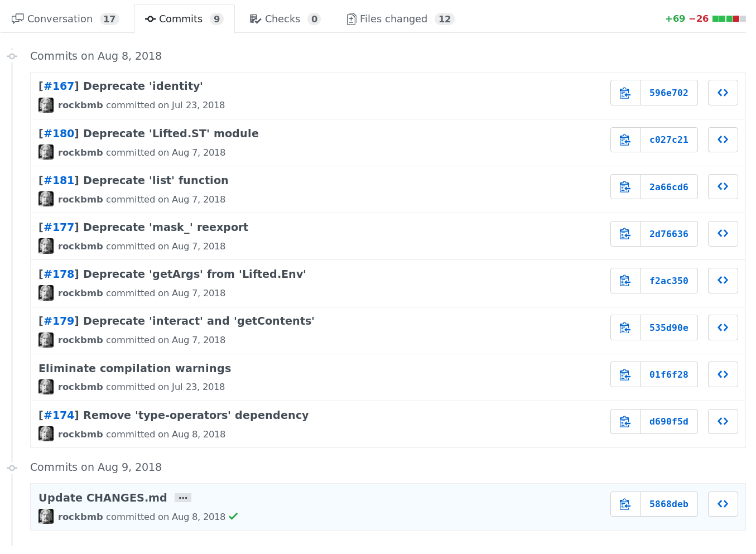756x554 pixels.
Task: Open the Update CHANGES.md commit title
Action: tap(103, 498)
